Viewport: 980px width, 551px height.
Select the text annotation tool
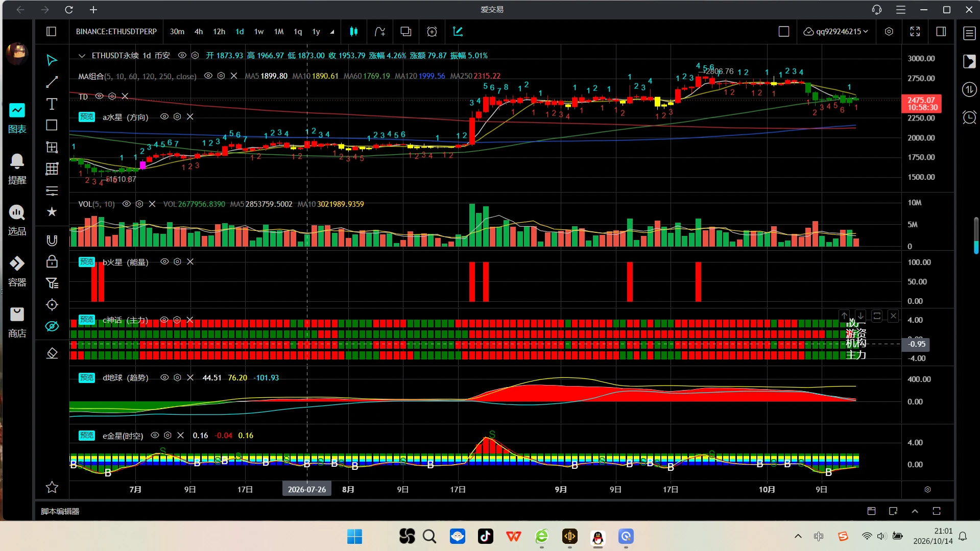(x=52, y=104)
